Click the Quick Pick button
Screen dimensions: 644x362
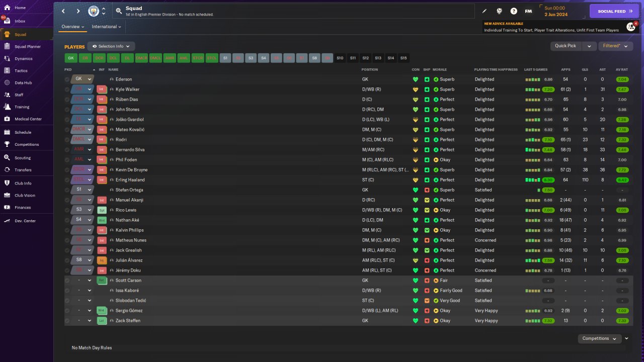pyautogui.click(x=566, y=46)
